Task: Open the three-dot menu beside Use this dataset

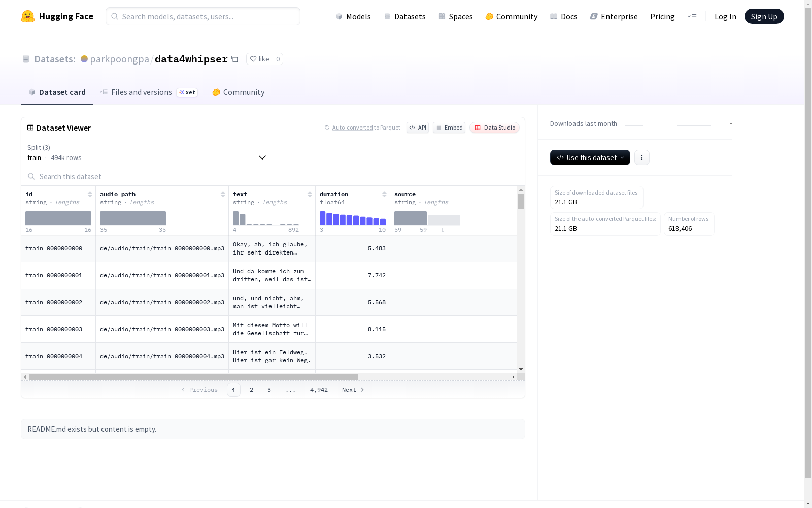Action: 642,157
